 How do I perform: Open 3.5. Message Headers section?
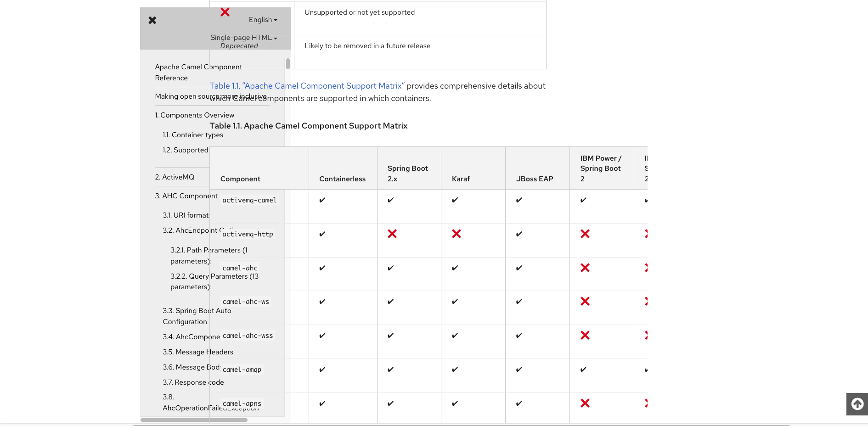198,352
